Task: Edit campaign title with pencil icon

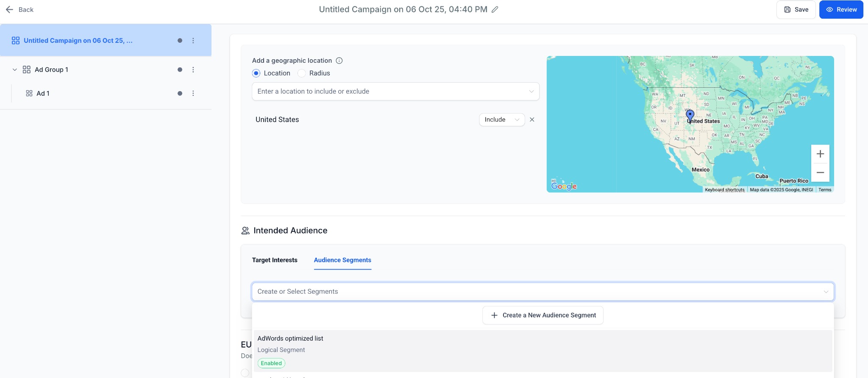Action: click(x=495, y=9)
